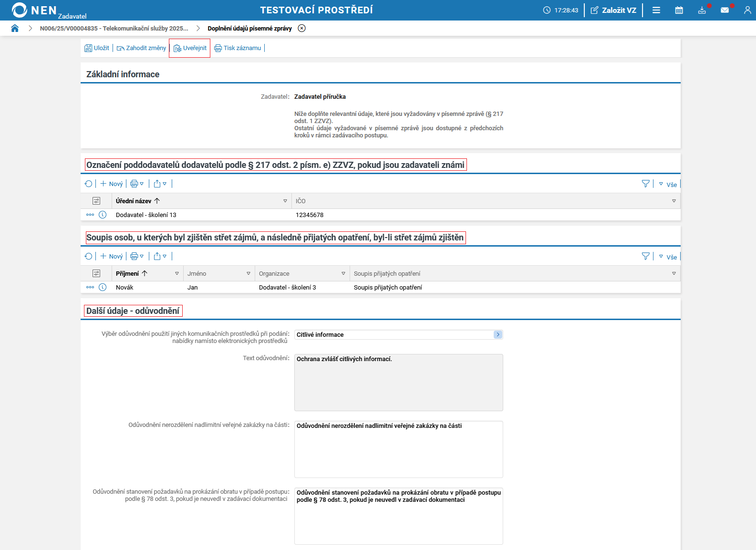This screenshot has width=756, height=550.
Task: Open the IČO column filter dropdown
Action: tap(673, 201)
